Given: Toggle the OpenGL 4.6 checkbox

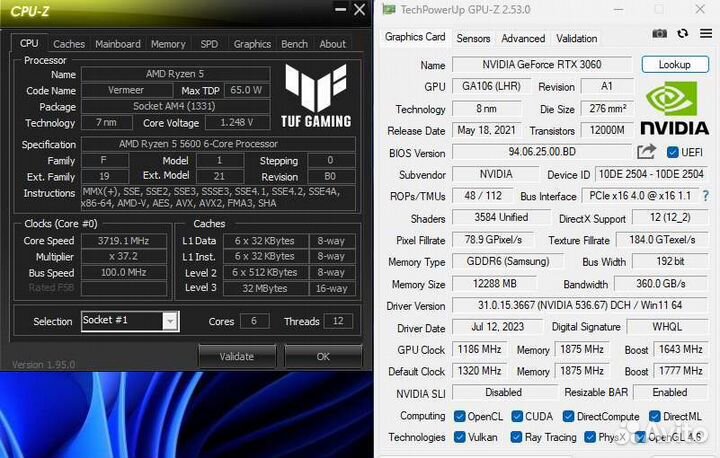Looking at the screenshot, I should [640, 437].
